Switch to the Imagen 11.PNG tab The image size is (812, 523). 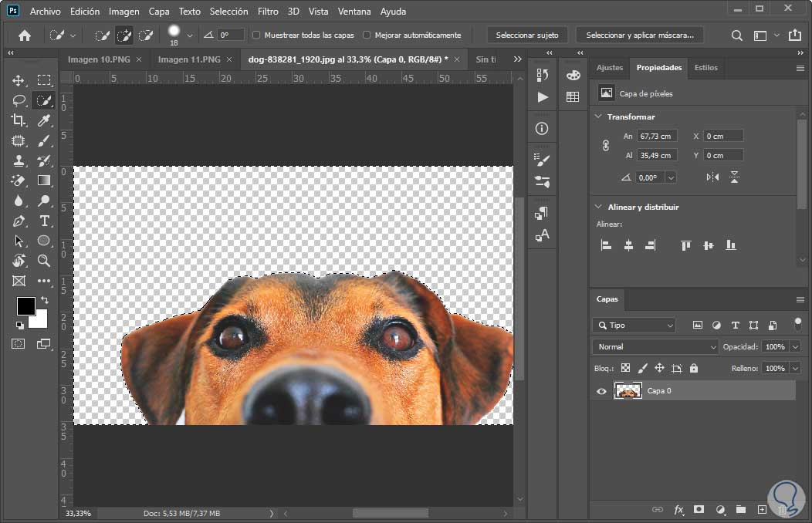[x=189, y=59]
